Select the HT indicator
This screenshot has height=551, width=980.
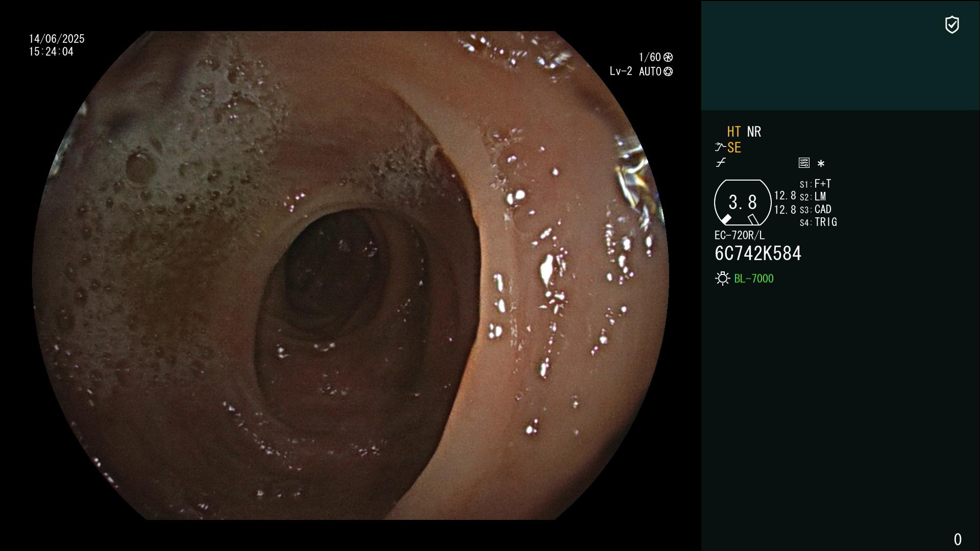click(734, 132)
